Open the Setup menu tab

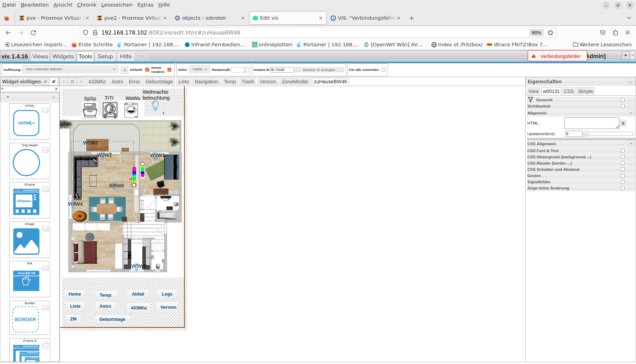(105, 56)
